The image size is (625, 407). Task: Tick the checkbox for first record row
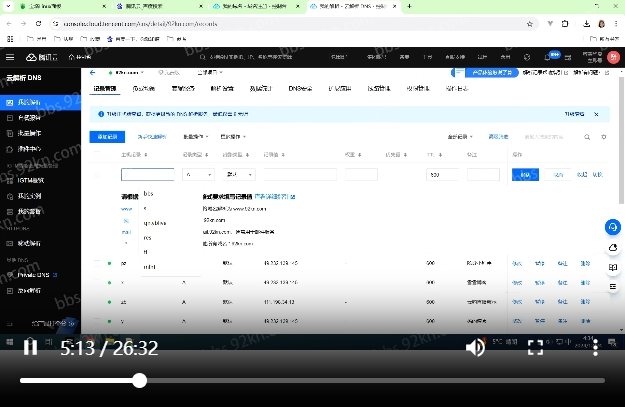tap(97, 263)
